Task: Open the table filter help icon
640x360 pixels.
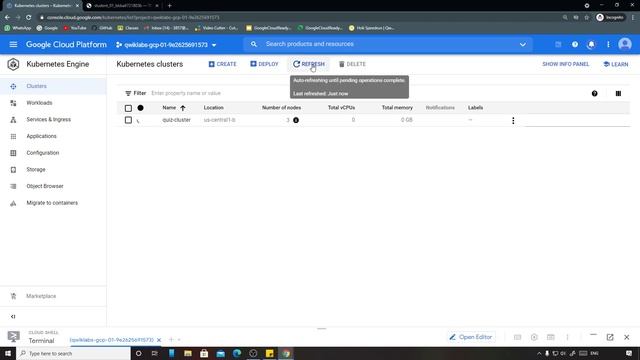Action: (x=594, y=93)
